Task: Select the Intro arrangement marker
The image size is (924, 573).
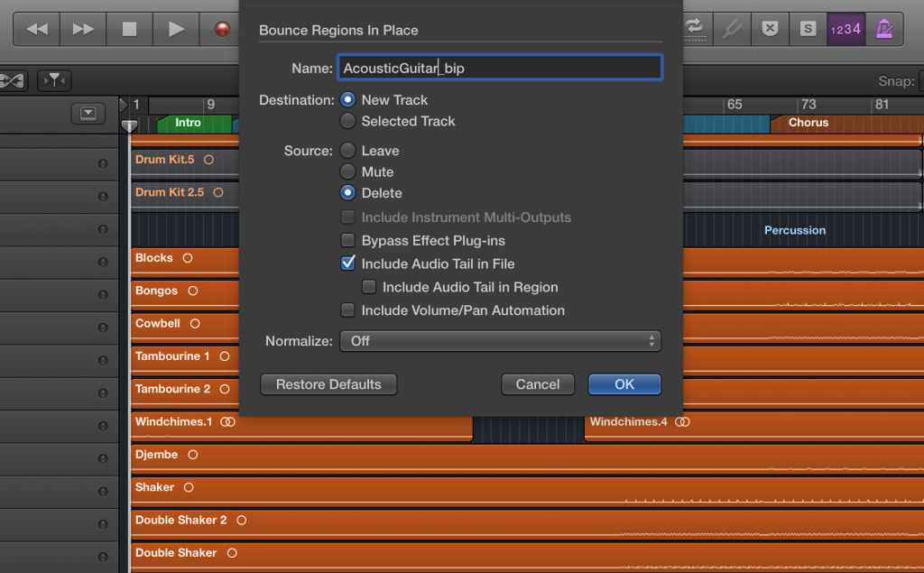Action: (x=195, y=124)
